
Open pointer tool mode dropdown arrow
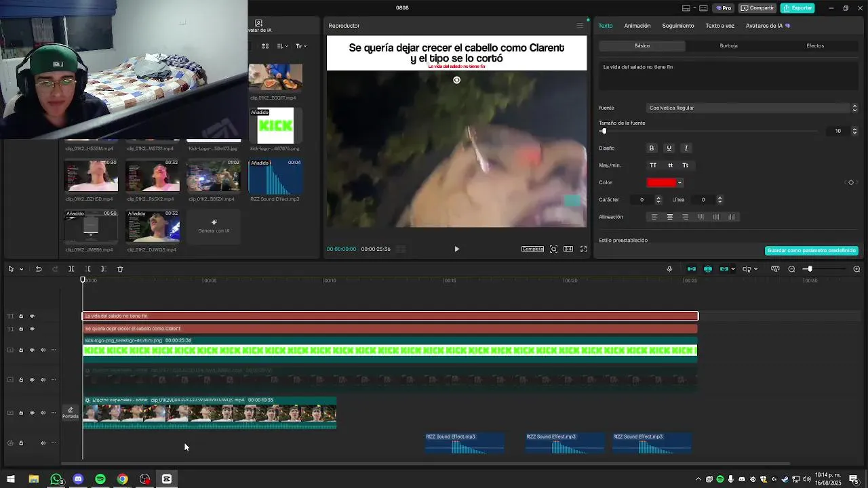click(x=21, y=269)
